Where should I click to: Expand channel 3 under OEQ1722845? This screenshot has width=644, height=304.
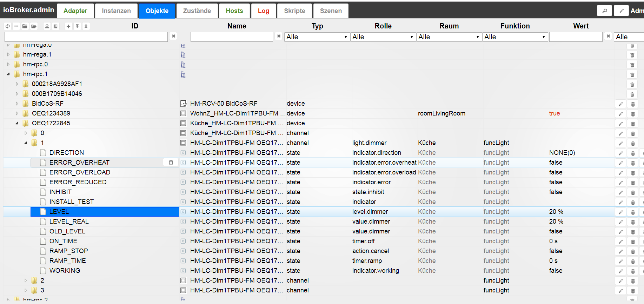[26, 290]
